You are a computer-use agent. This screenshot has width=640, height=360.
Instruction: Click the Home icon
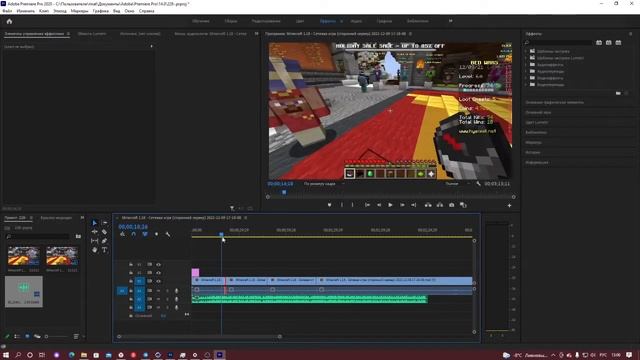[x=9, y=21]
